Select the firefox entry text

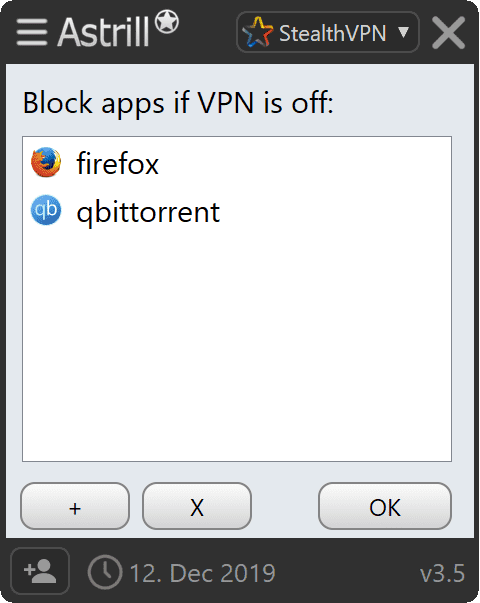[x=118, y=163]
